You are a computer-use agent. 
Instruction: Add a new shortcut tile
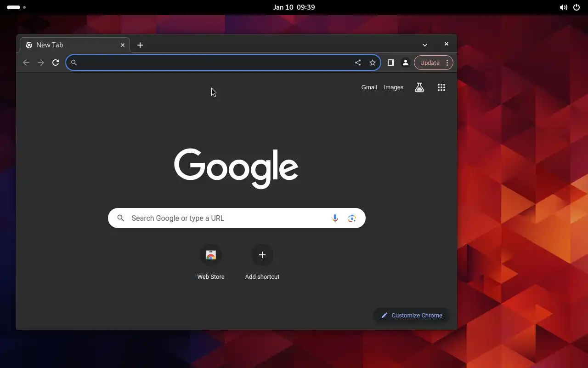coord(262,262)
